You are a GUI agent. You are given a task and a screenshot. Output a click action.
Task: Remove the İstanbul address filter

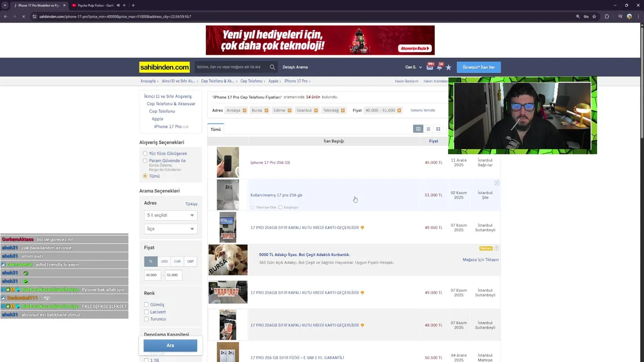point(316,110)
